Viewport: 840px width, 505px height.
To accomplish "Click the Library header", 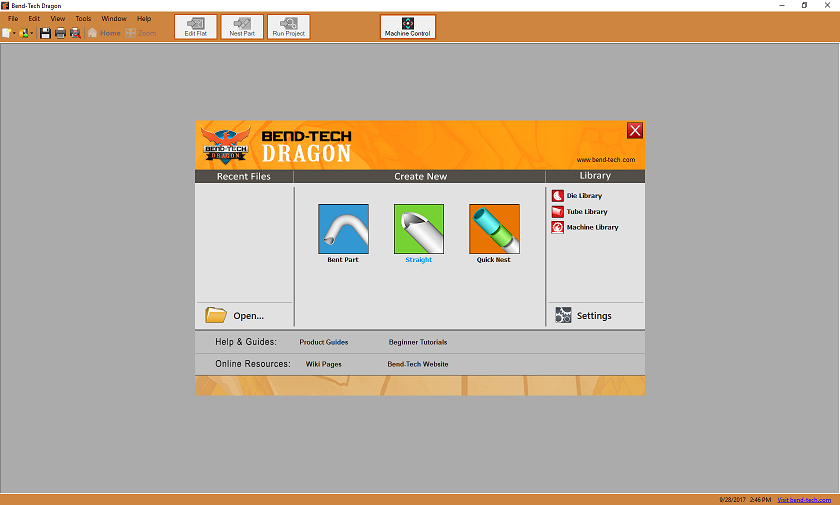I will 595,176.
